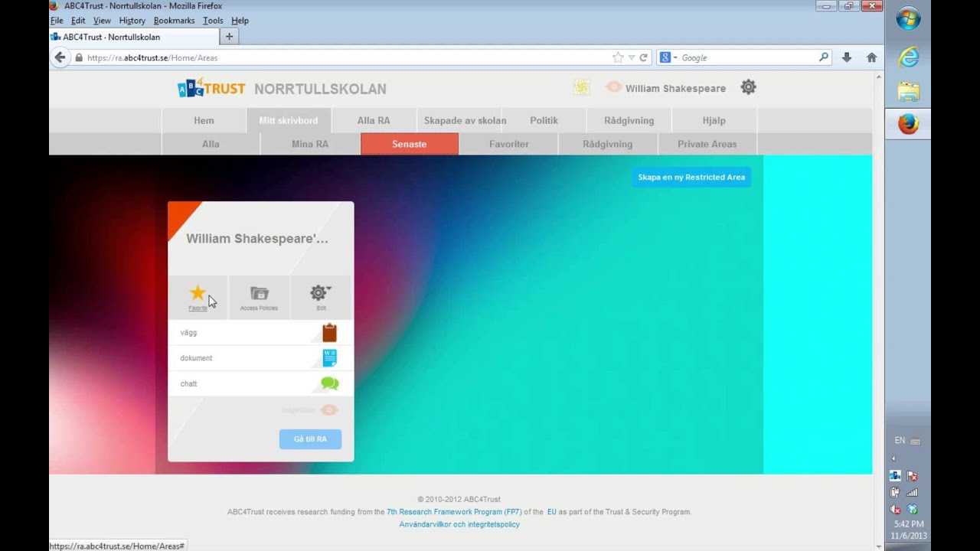The image size is (980, 551).
Task: Select the chatt row text
Action: point(188,383)
